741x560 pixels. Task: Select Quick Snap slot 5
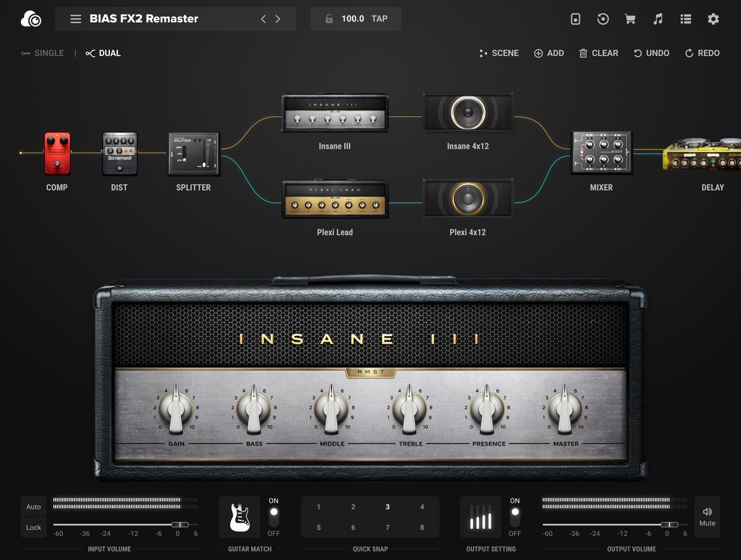[x=319, y=527]
